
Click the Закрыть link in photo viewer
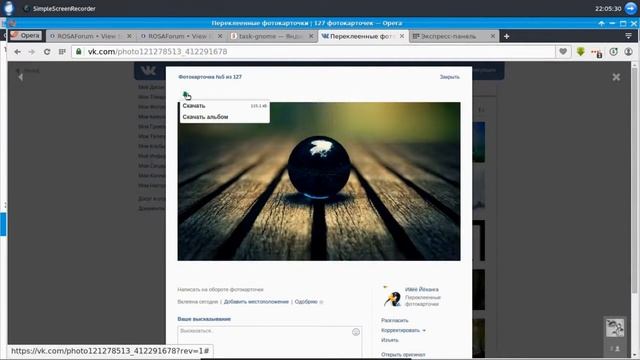click(449, 77)
